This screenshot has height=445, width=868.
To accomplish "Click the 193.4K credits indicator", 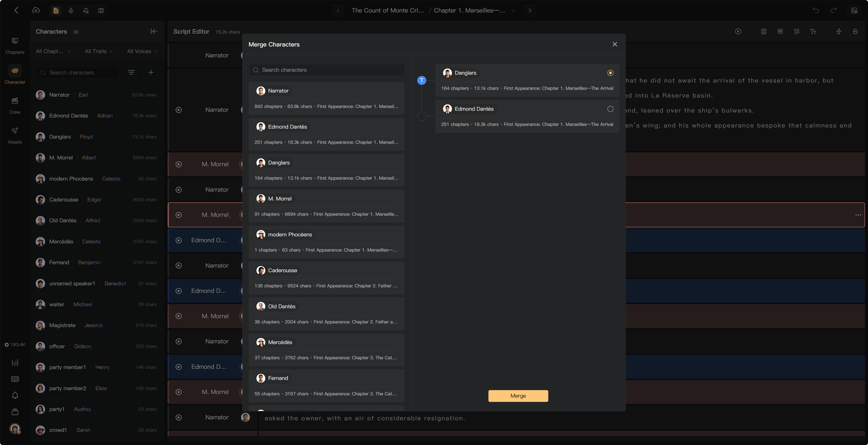I will click(15, 345).
